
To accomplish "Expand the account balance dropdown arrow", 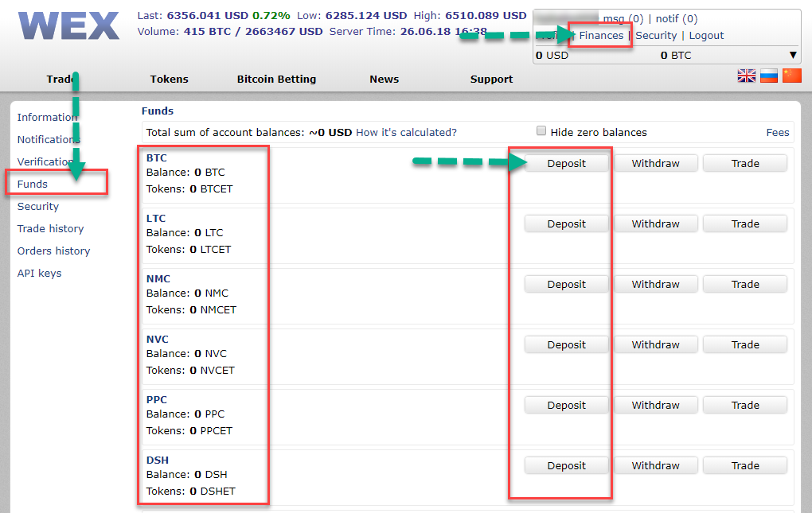I will pos(793,55).
